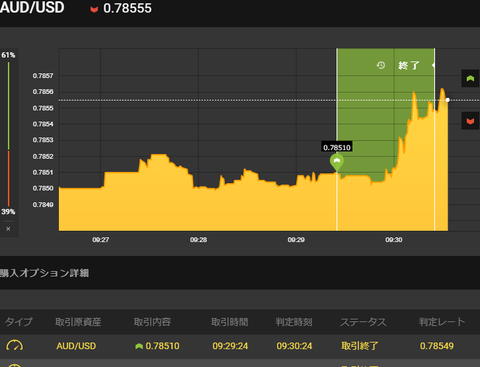This screenshot has width=480, height=367.
Task: Click the 0.7857 price axis label
Action: [43, 76]
